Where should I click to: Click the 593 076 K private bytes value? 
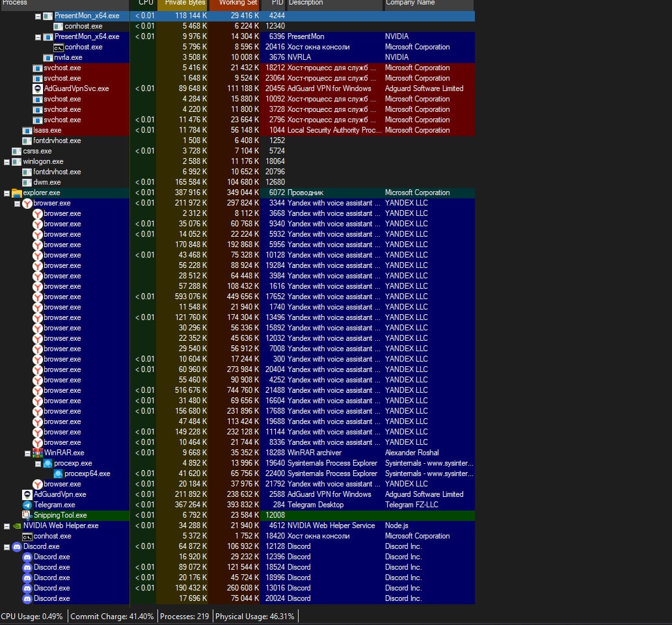(x=191, y=297)
